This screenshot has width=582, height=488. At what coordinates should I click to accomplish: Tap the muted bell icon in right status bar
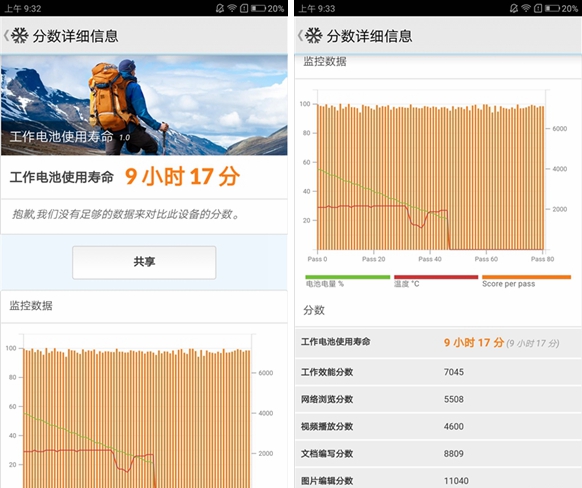(x=514, y=8)
